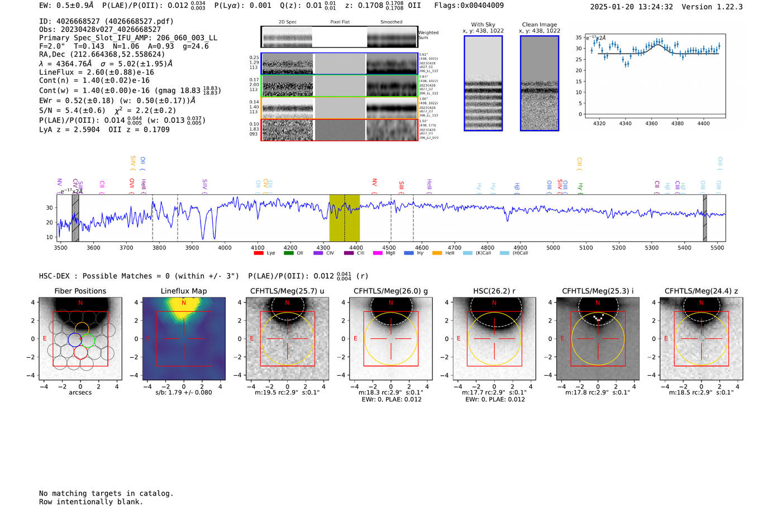
Task: Click the red Lyα legend swatch
Action: coord(259,253)
